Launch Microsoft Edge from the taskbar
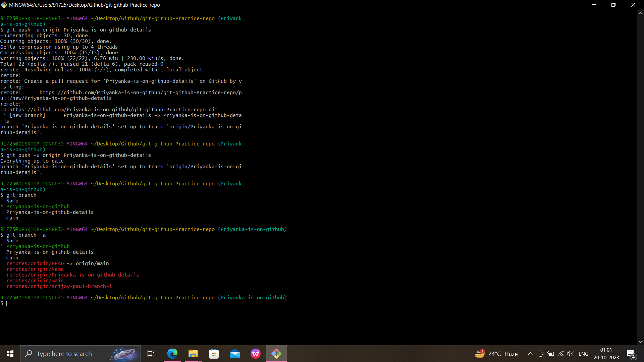Image resolution: width=644 pixels, height=362 pixels. [x=172, y=354]
